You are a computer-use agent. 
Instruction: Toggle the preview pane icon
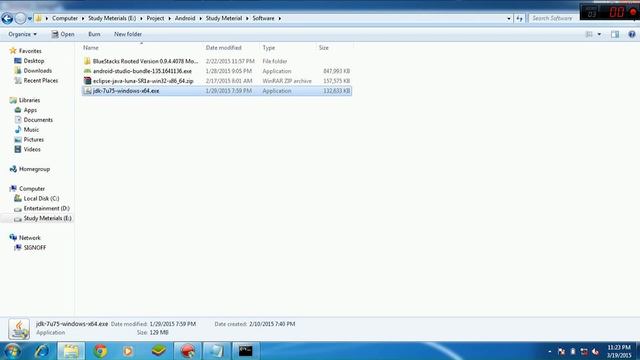(x=615, y=34)
